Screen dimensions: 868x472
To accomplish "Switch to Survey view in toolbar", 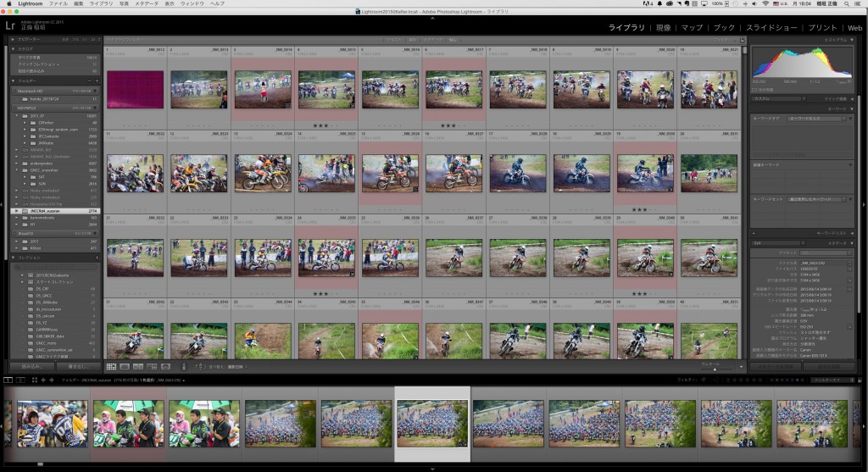I will [x=152, y=367].
